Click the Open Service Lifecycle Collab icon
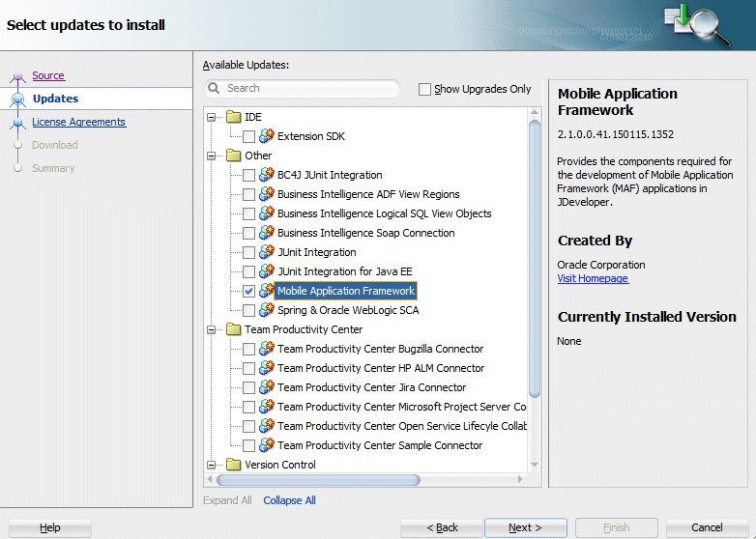Image resolution: width=756 pixels, height=539 pixels. [x=267, y=425]
